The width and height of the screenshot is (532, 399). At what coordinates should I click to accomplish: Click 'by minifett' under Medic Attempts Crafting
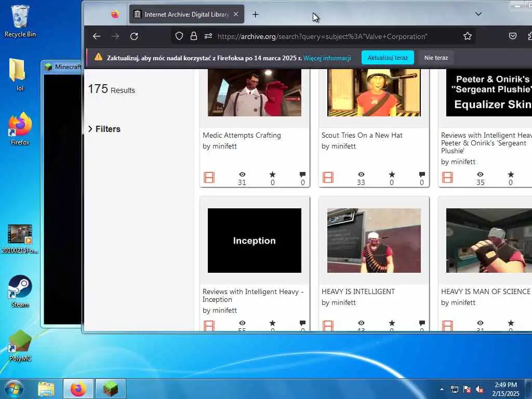(x=220, y=146)
